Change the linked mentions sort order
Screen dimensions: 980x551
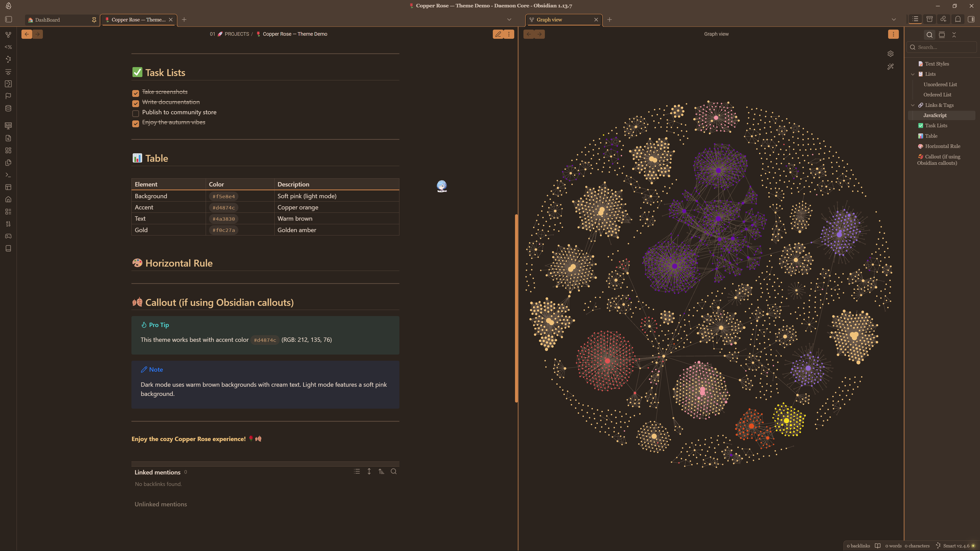[x=381, y=471]
